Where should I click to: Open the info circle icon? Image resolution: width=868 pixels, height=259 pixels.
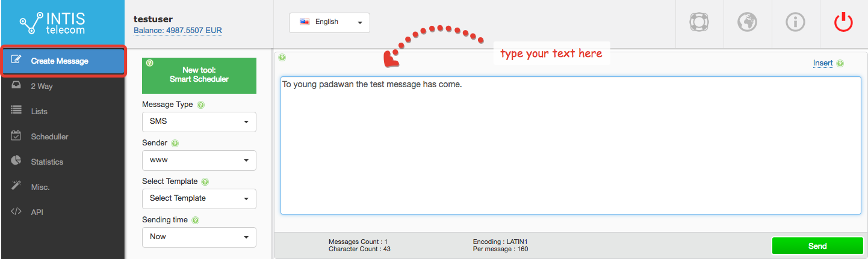coord(796,22)
